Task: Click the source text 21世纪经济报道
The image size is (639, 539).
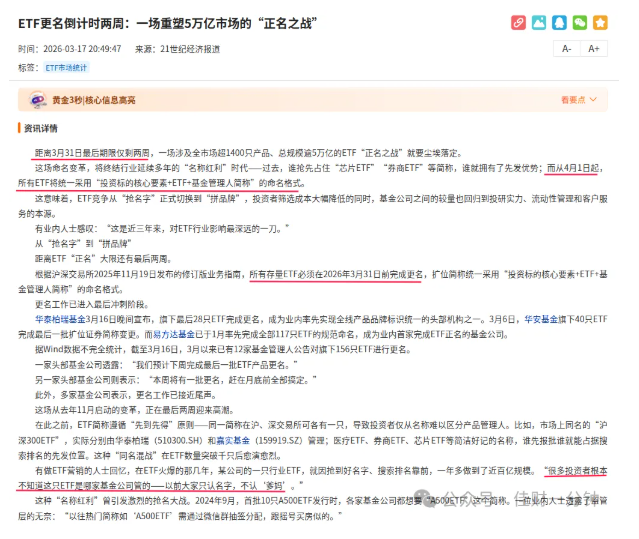Action: (190, 49)
